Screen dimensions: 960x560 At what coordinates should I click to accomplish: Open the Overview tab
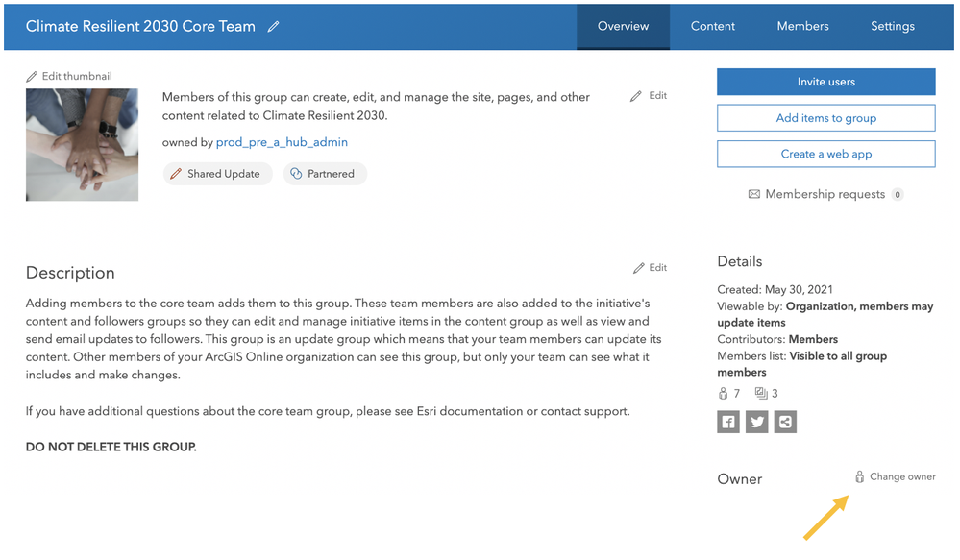pyautogui.click(x=623, y=27)
